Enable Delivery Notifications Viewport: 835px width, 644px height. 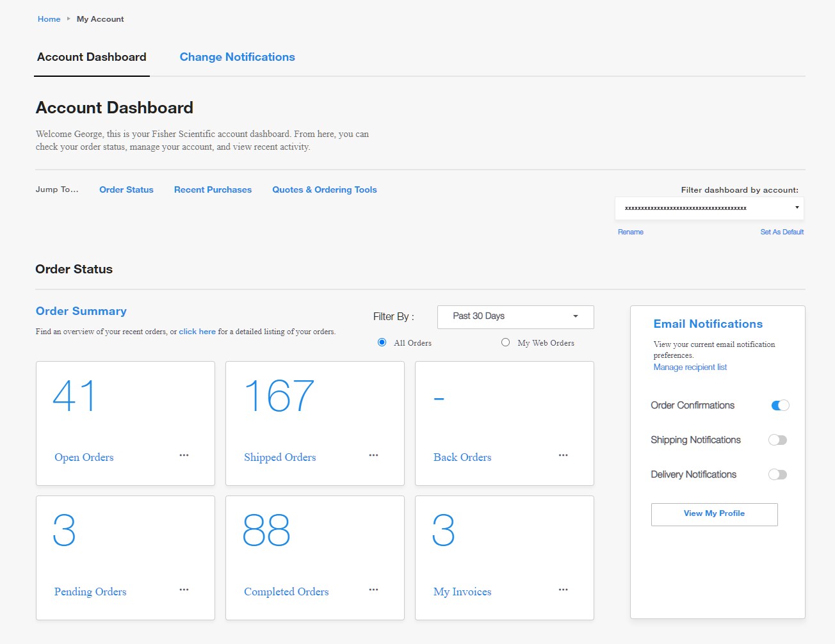(x=777, y=474)
